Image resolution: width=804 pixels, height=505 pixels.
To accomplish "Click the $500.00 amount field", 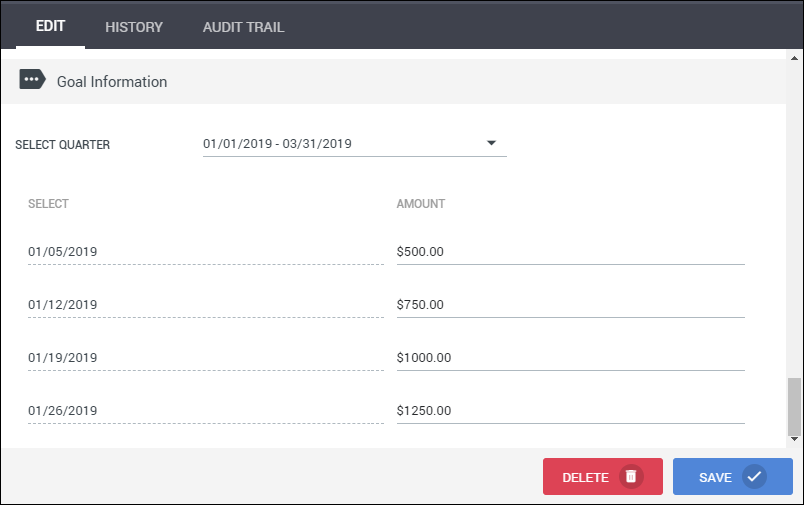I will pyautogui.click(x=570, y=252).
